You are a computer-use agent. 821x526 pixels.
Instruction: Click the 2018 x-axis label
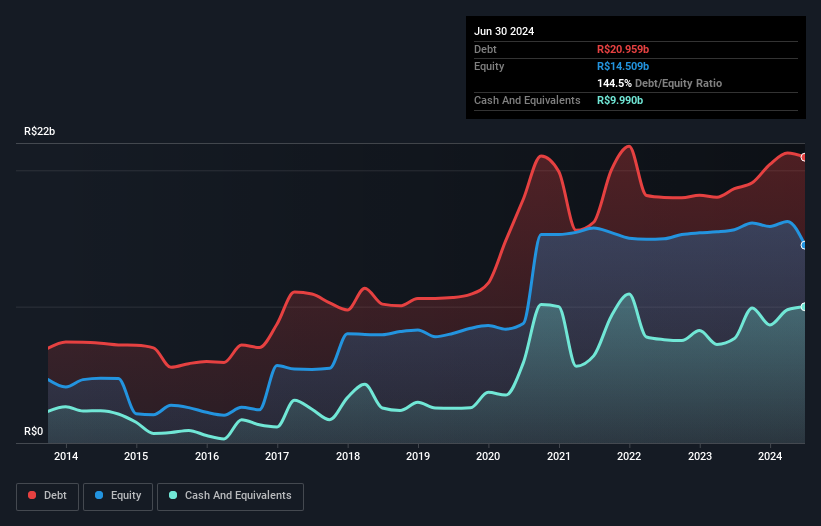click(x=348, y=456)
